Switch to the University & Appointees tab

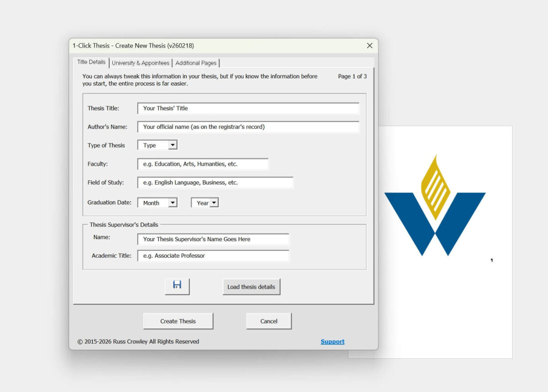tap(141, 63)
